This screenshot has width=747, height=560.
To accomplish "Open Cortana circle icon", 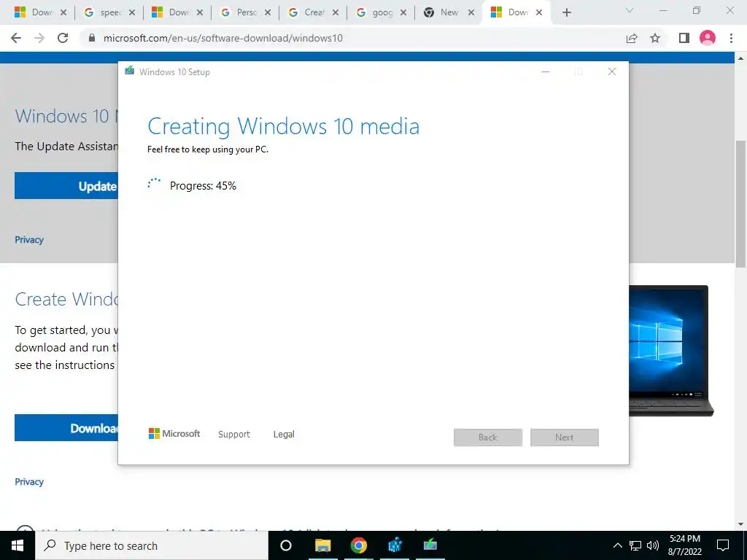I will click(x=286, y=545).
